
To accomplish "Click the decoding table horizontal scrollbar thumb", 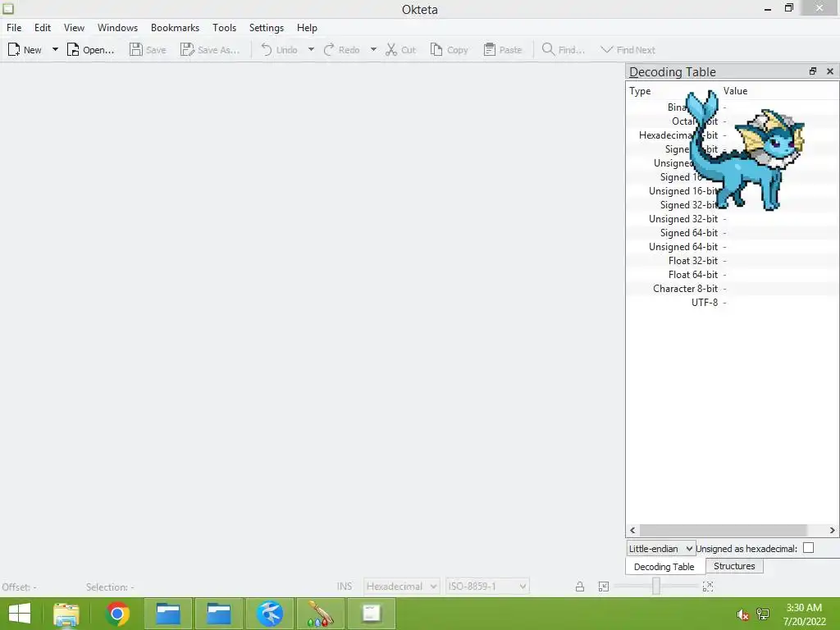I will click(x=724, y=531).
